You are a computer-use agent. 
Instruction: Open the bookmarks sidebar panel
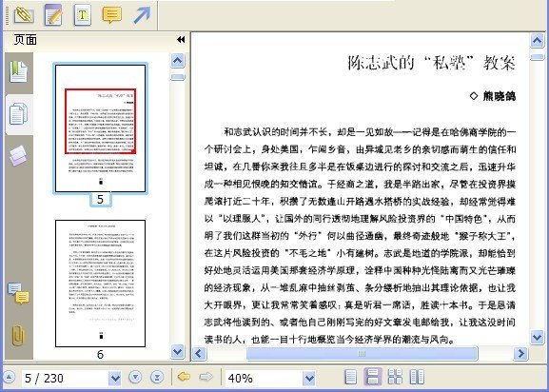18,71
